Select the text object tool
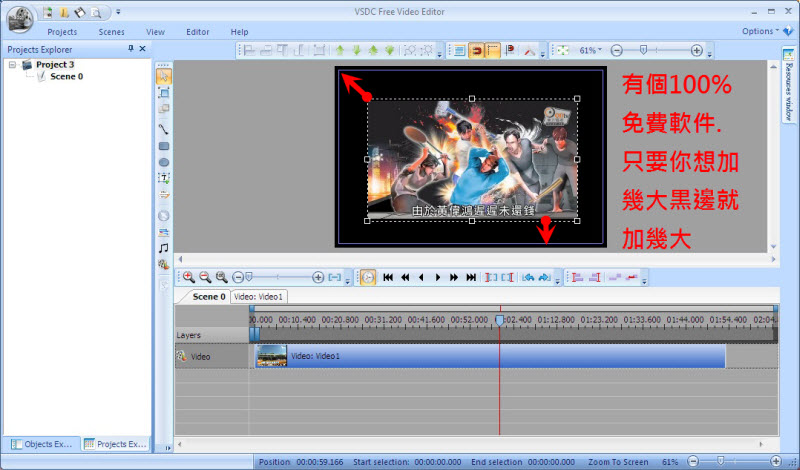 (x=164, y=179)
